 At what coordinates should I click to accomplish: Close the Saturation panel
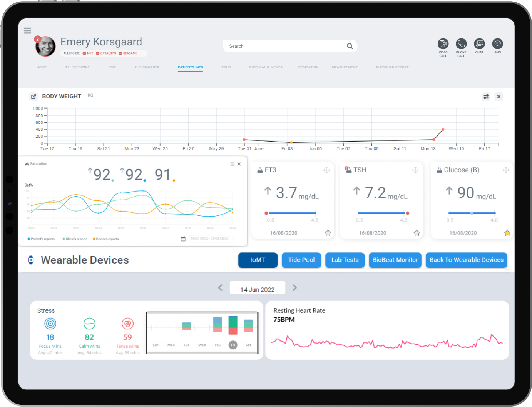[239, 164]
